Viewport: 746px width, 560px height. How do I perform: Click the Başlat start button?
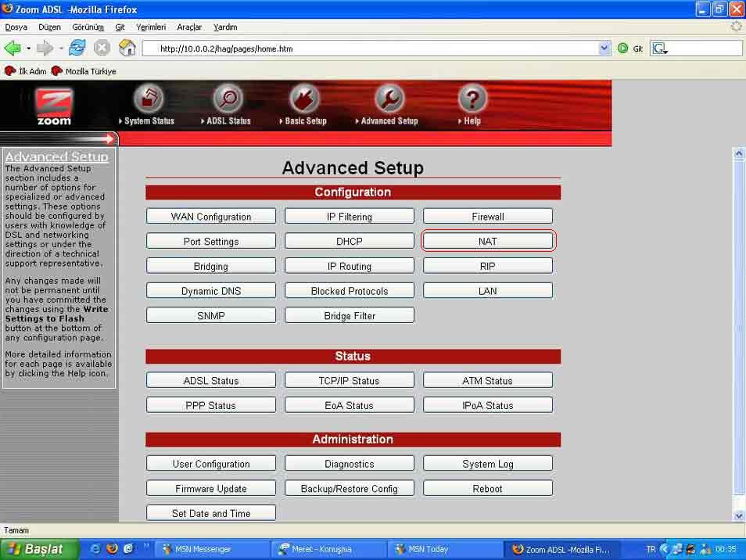click(39, 549)
